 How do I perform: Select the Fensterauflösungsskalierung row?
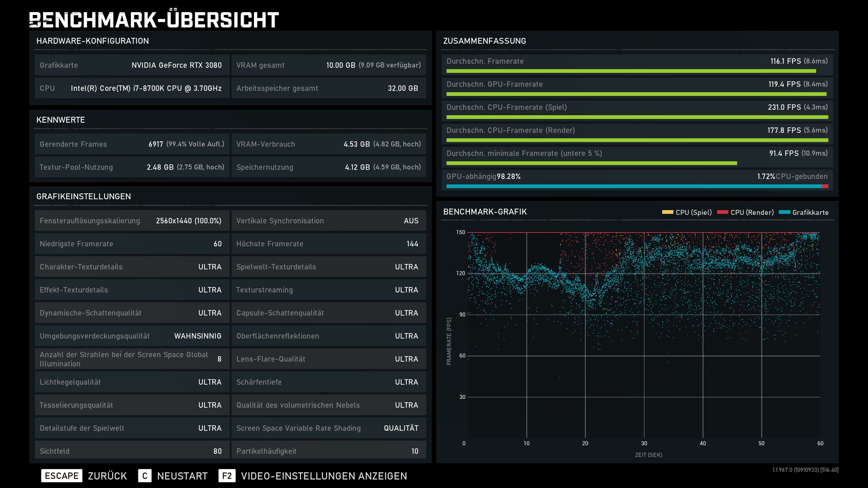coord(132,221)
